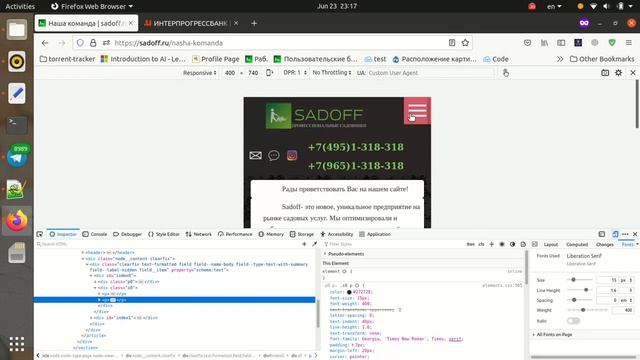Switch to the Console tab
Image resolution: width=640 pixels, height=360 pixels.
click(95, 234)
